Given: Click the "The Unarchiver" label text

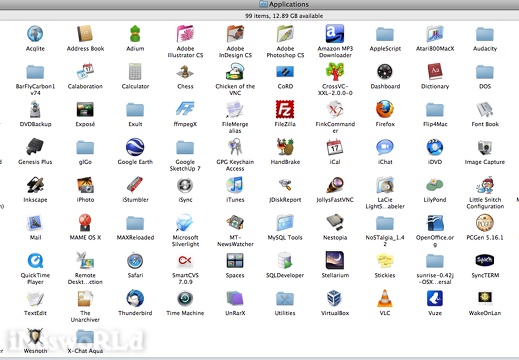Looking at the screenshot, I should pyautogui.click(x=85, y=316).
